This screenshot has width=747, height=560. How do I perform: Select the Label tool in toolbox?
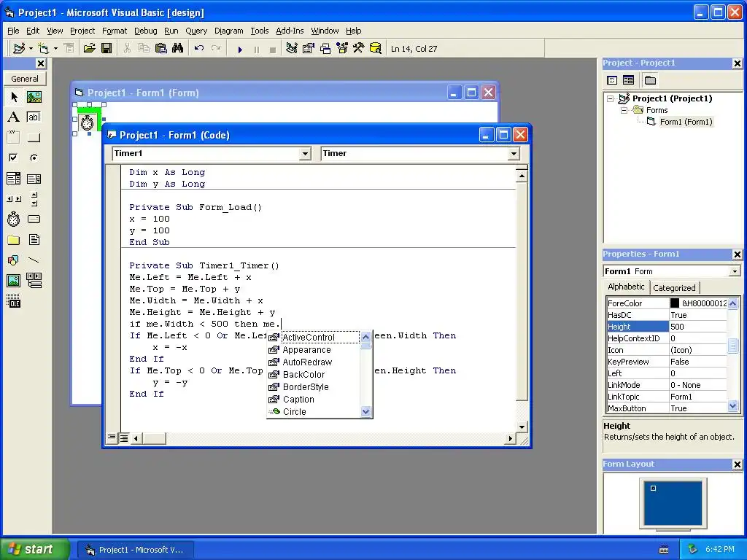[x=14, y=117]
